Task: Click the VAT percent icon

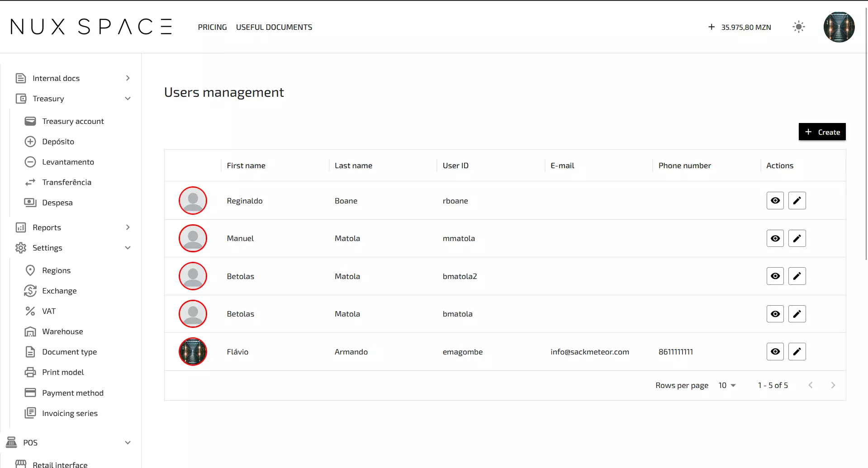Action: 30,311
